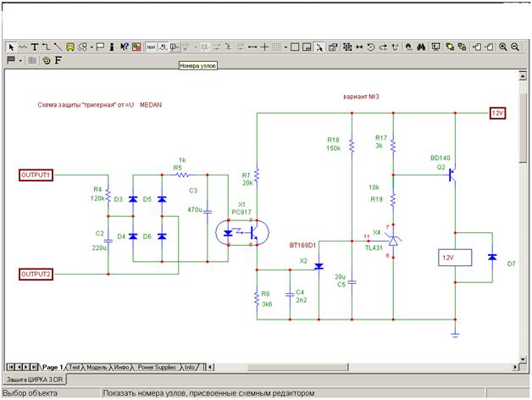Click the Step Box icon
Viewport: 532px width, 400px height.
coord(347,47)
